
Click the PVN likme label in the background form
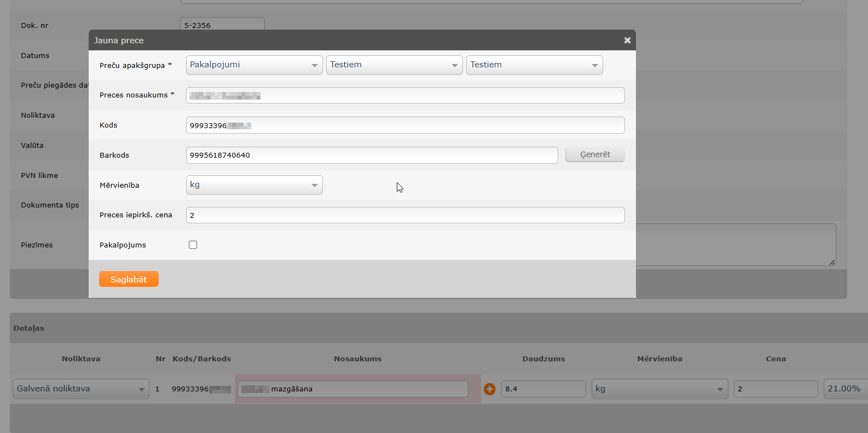point(39,176)
